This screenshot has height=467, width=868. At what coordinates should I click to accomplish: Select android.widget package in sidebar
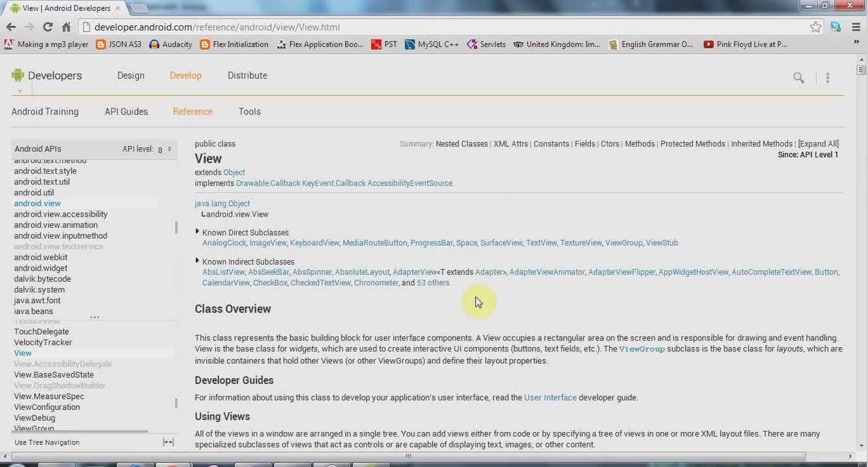pyautogui.click(x=41, y=268)
